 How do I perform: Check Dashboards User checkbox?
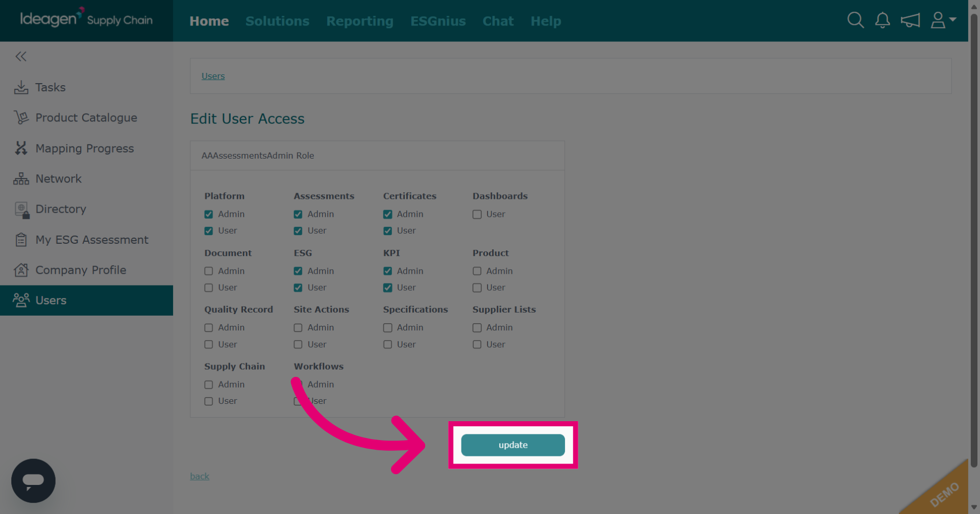pyautogui.click(x=477, y=214)
